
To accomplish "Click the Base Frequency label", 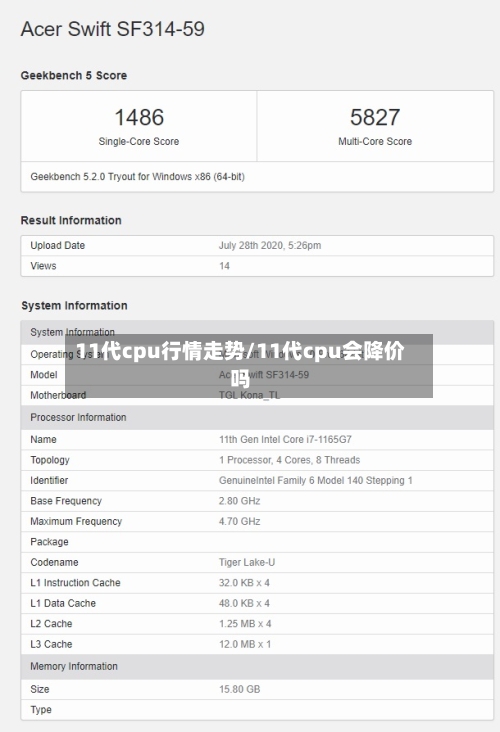I will 66,501.
